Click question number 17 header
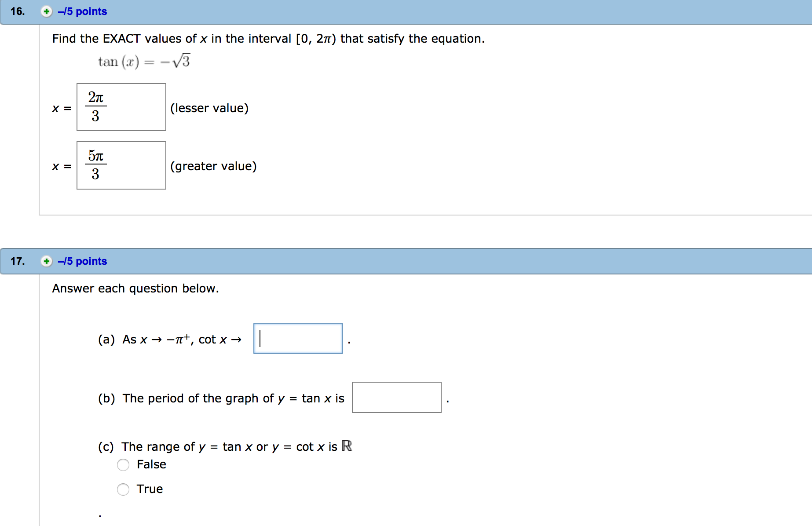This screenshot has height=526, width=812. (18, 261)
